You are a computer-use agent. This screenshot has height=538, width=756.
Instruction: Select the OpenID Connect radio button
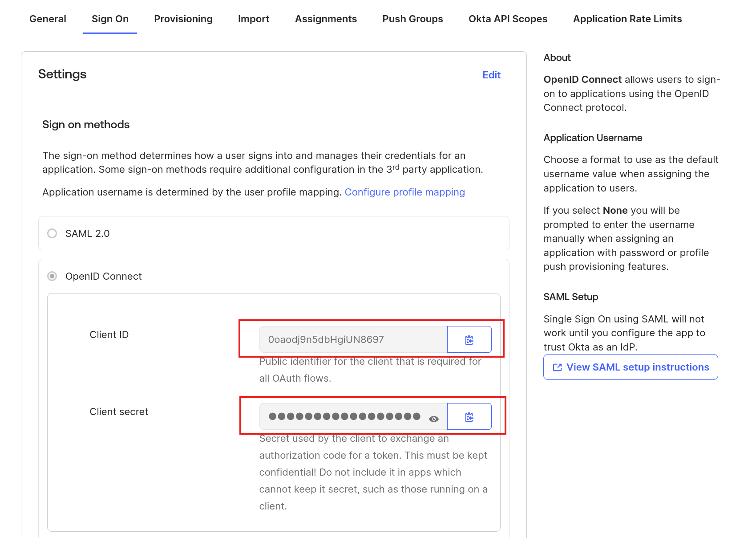coord(52,276)
